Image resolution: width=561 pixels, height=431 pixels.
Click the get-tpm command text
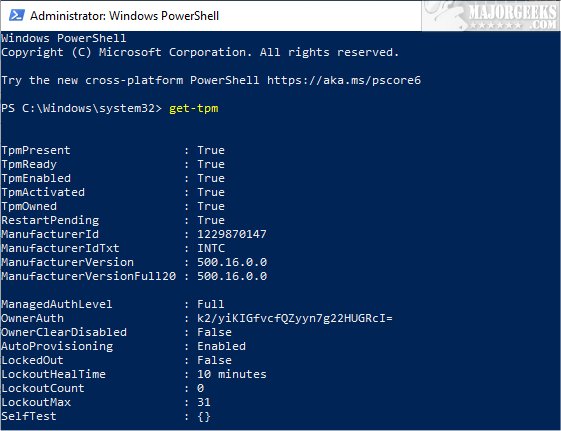(194, 108)
